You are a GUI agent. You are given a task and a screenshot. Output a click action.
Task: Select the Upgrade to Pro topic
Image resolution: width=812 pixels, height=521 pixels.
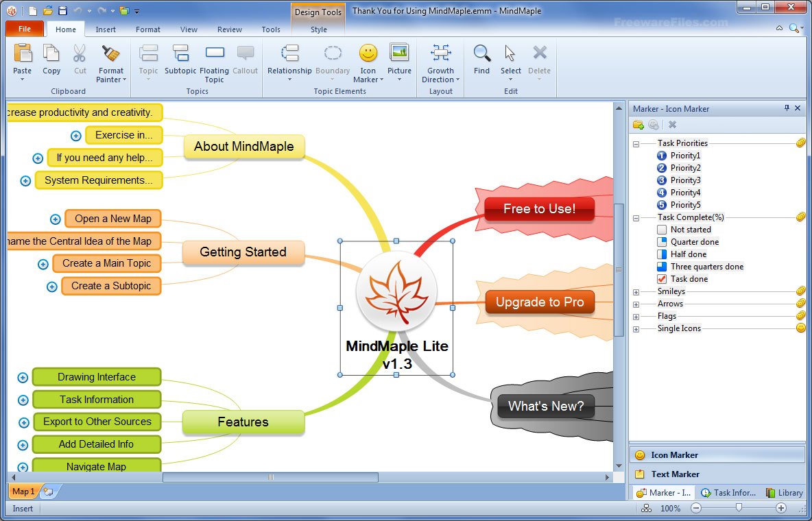pyautogui.click(x=539, y=302)
